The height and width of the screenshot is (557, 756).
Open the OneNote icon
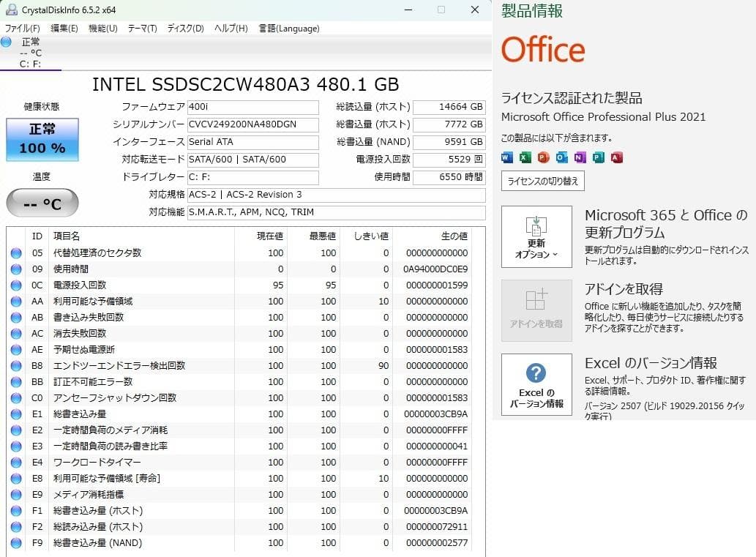[x=579, y=156]
